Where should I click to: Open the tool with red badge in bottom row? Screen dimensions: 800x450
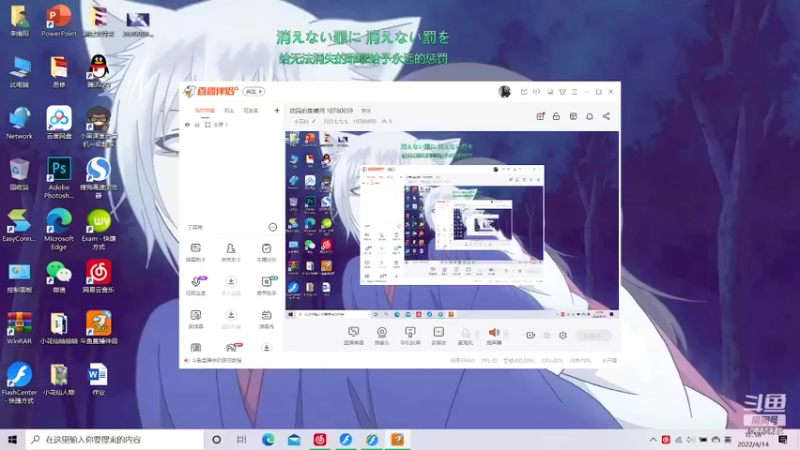pyautogui.click(x=233, y=347)
